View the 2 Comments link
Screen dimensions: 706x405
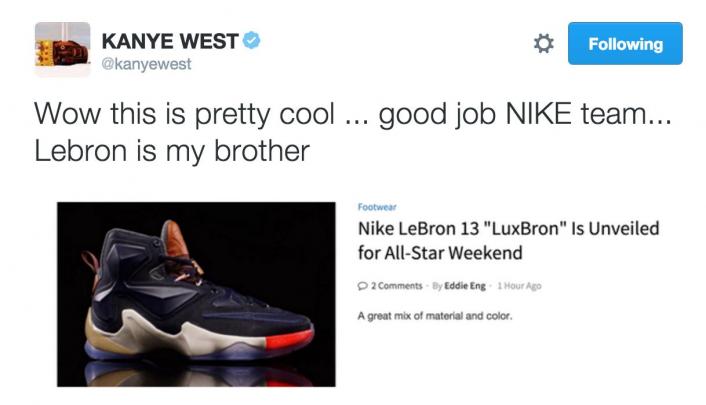tap(396, 286)
